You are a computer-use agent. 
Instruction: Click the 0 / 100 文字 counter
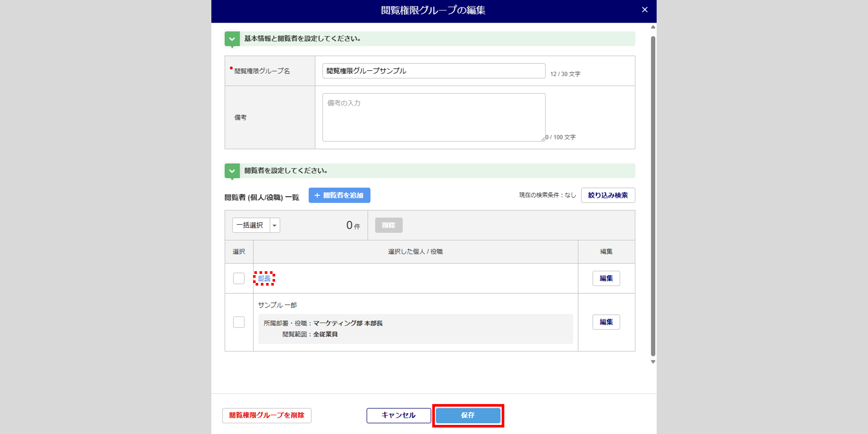pyautogui.click(x=561, y=137)
